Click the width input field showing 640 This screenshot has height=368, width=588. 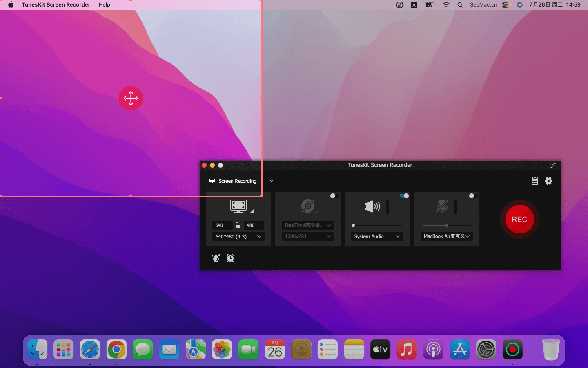tap(222, 225)
